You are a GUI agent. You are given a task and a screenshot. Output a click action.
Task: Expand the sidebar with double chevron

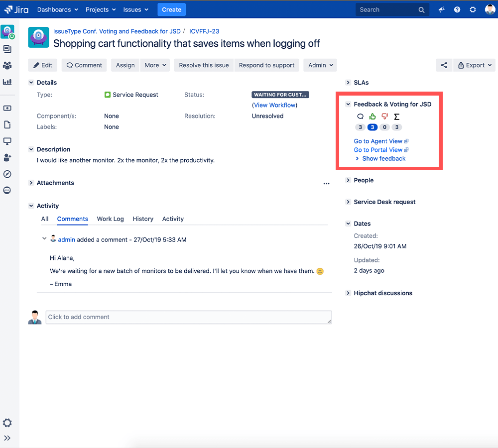[7, 438]
